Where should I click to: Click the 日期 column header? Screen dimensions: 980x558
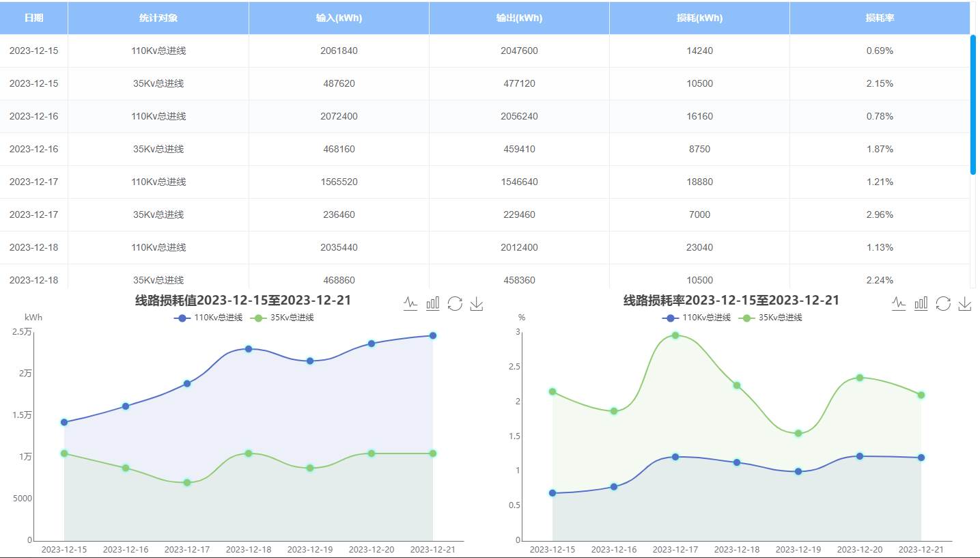tap(33, 18)
